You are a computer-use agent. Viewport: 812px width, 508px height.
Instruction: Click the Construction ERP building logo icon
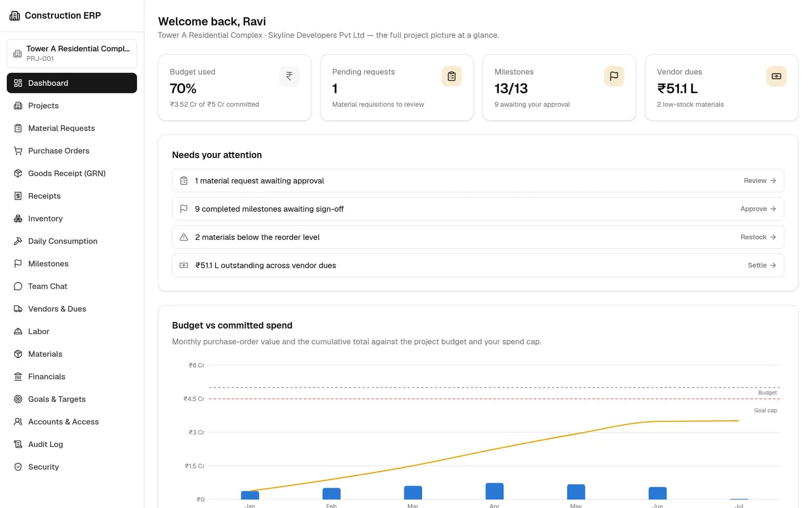point(15,16)
